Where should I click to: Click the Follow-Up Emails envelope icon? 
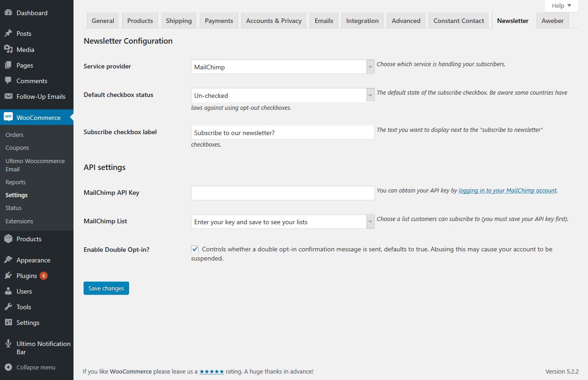[8, 96]
